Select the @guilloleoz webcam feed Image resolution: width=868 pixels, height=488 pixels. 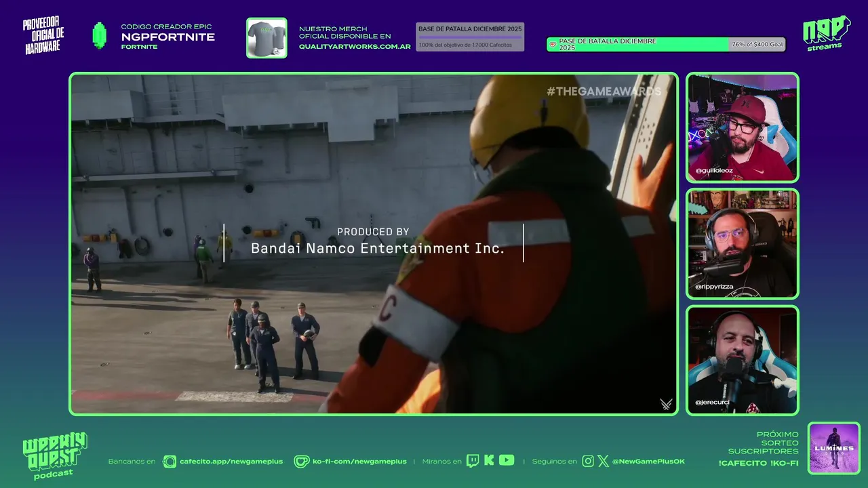click(x=743, y=127)
